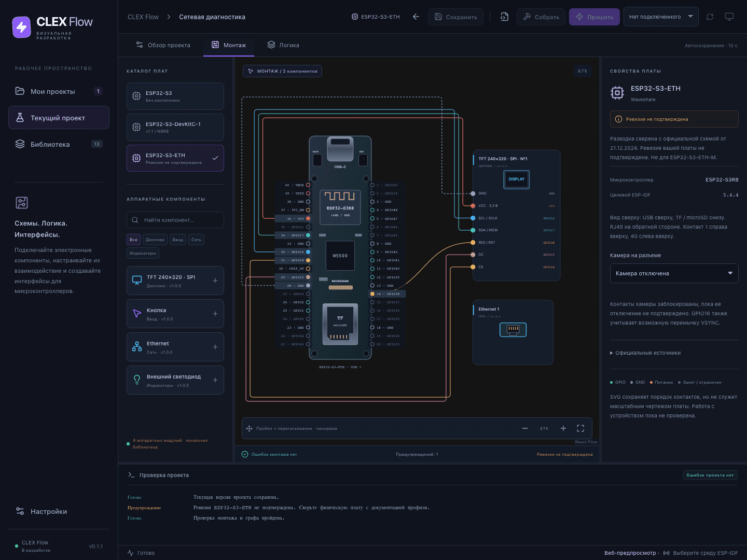Toggle the Ввод filter chip

(178, 240)
